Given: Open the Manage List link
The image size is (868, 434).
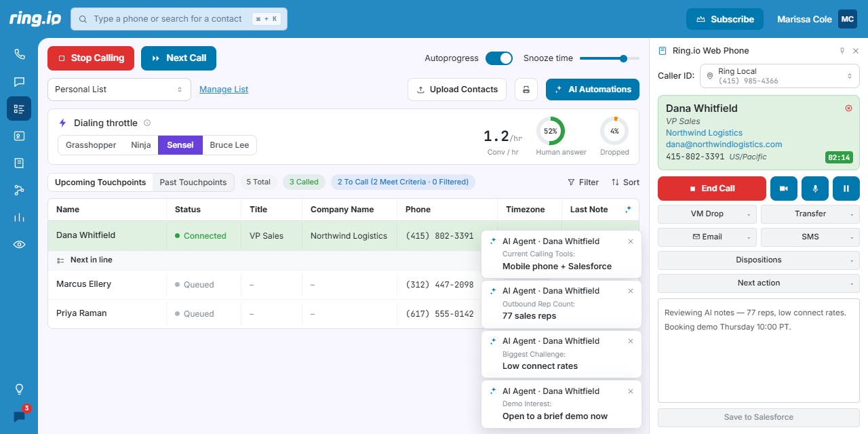Looking at the screenshot, I should point(224,90).
